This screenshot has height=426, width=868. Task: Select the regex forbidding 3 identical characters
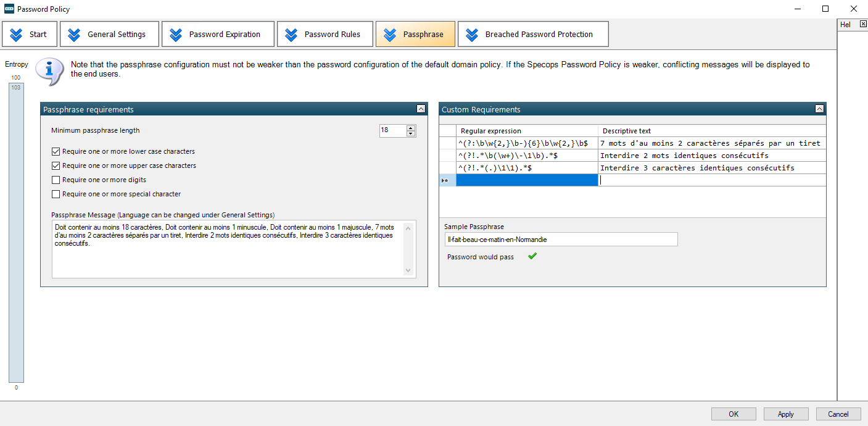click(x=527, y=168)
